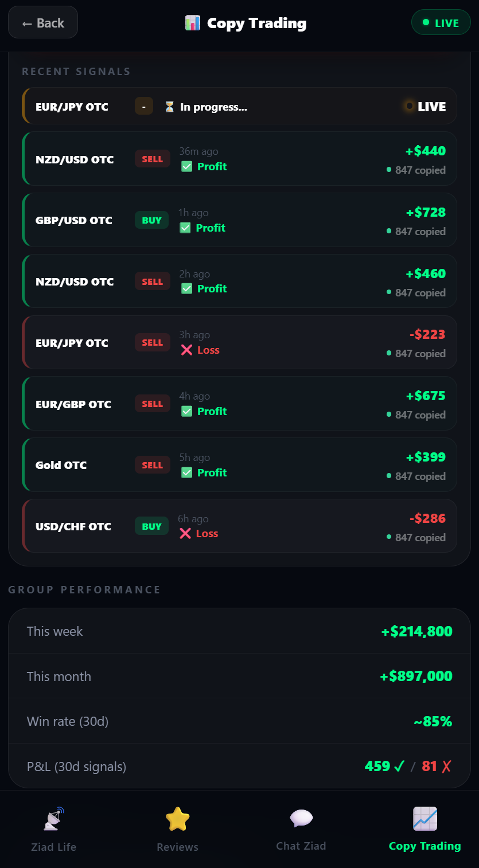
Task: Click the bar chart icon beside Copy Trading title
Action: (193, 23)
